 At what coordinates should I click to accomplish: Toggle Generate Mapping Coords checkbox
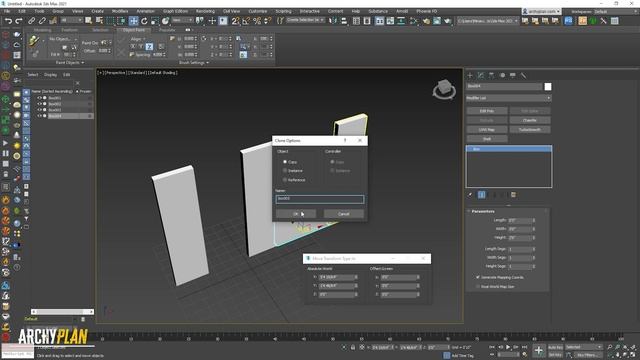pyautogui.click(x=478, y=277)
